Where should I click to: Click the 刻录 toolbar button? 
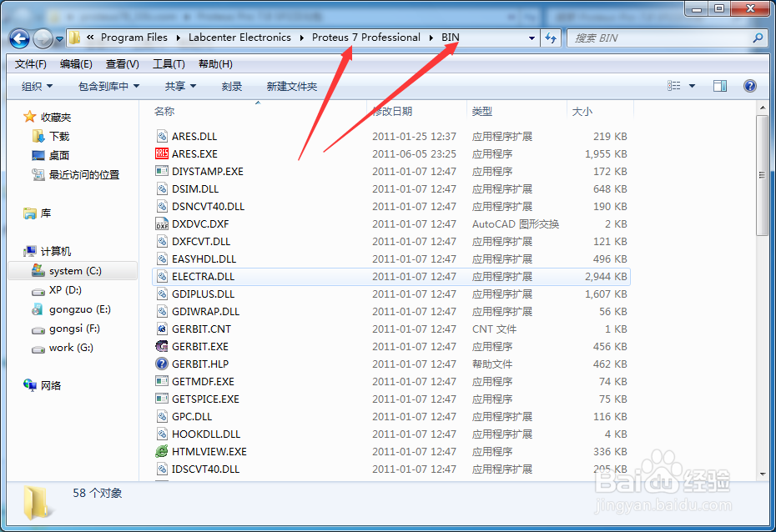(x=232, y=87)
